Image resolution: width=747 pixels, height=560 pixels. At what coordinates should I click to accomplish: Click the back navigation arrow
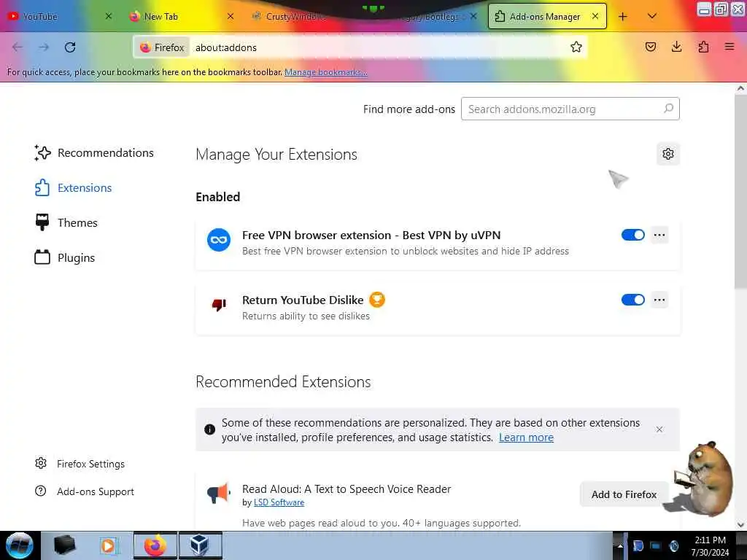pos(18,47)
